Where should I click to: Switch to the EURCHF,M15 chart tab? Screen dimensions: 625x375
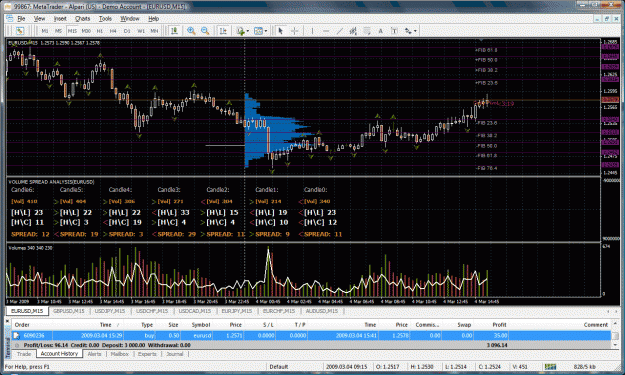coord(279,311)
